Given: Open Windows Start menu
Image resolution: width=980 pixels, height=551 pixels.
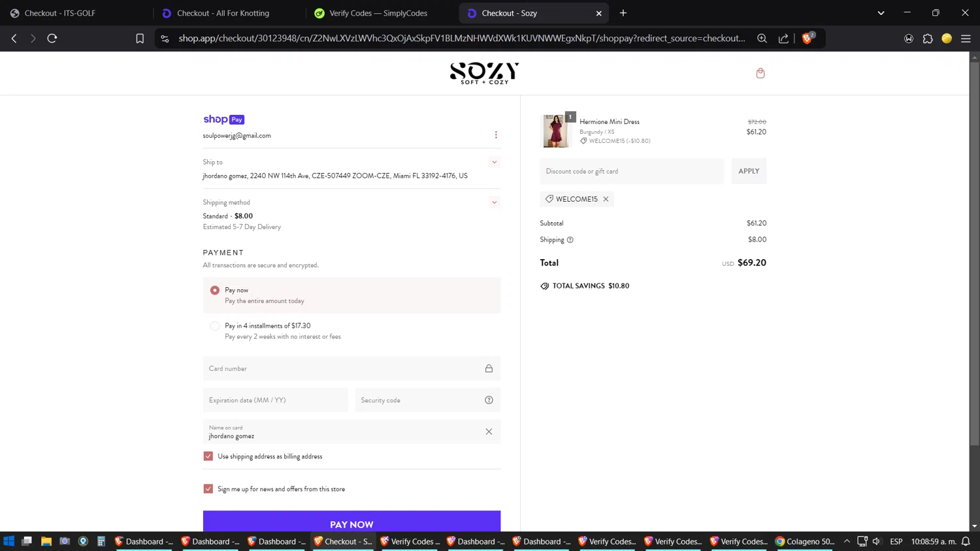Looking at the screenshot, I should click(8, 541).
